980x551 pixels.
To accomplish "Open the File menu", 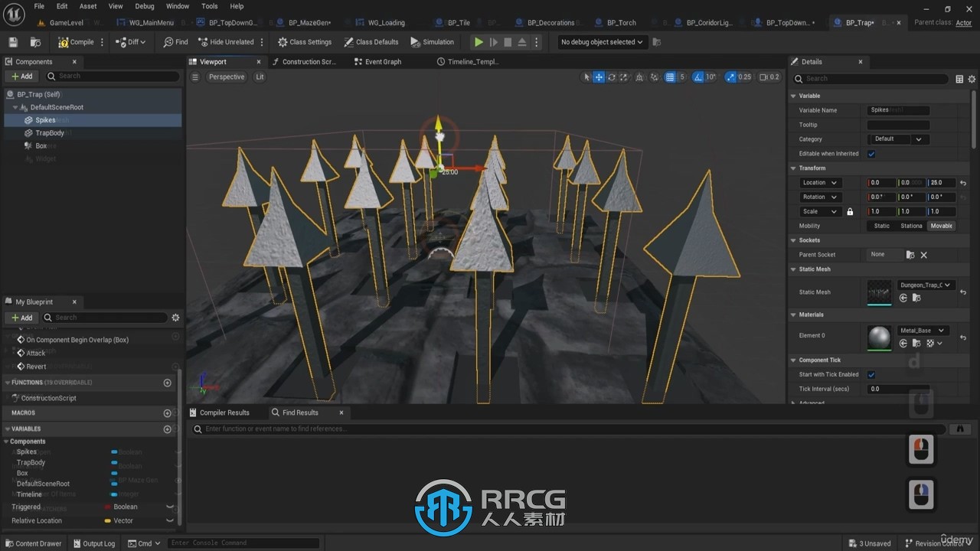I will click(38, 6).
